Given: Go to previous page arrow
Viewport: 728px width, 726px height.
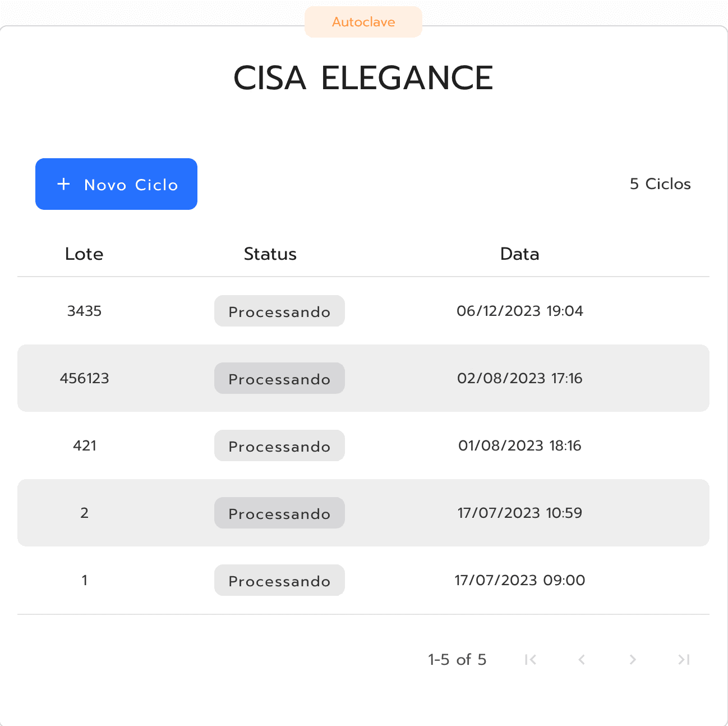Looking at the screenshot, I should click(582, 659).
